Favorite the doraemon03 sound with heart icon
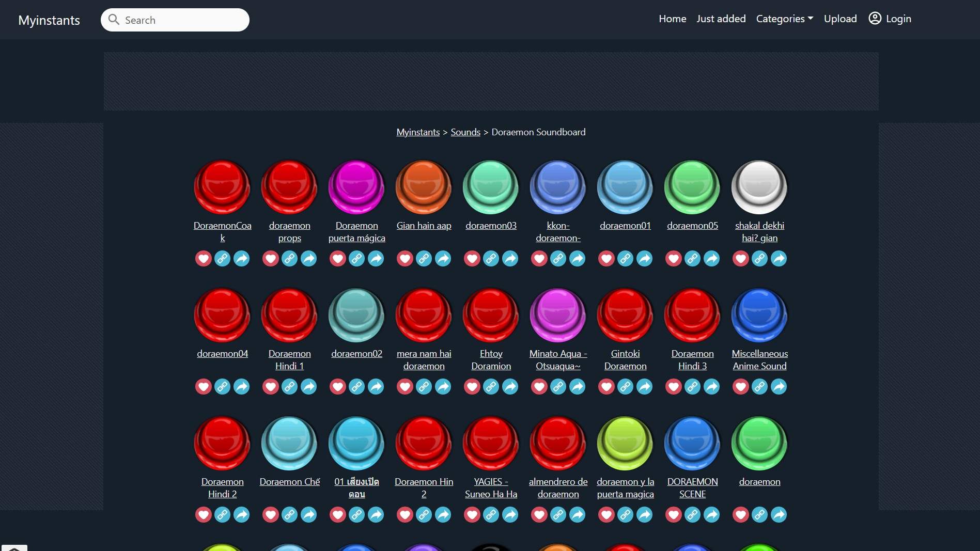 pyautogui.click(x=472, y=258)
